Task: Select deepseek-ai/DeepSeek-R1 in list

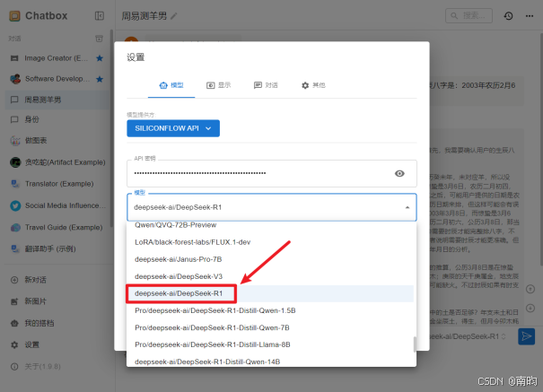Action: 271,293
